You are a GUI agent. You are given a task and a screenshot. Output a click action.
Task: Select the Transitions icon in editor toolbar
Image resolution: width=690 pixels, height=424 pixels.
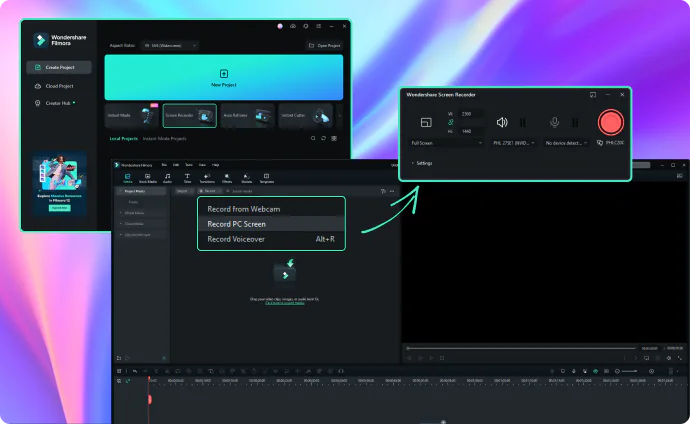207,178
